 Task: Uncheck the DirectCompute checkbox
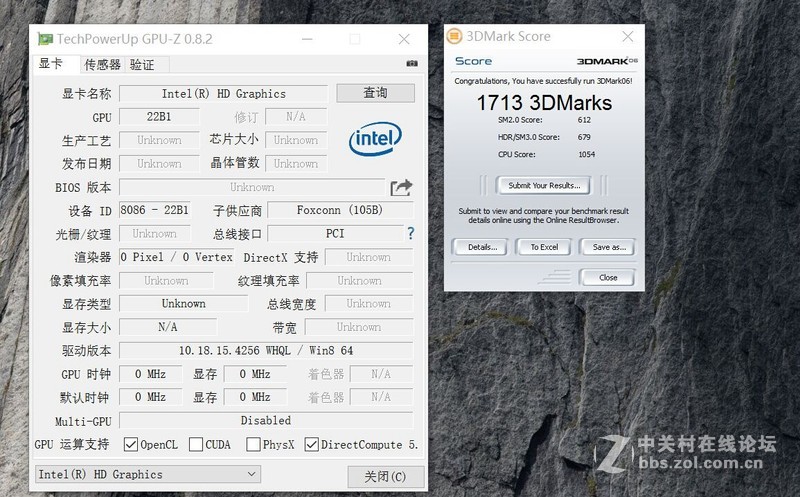tap(312, 445)
